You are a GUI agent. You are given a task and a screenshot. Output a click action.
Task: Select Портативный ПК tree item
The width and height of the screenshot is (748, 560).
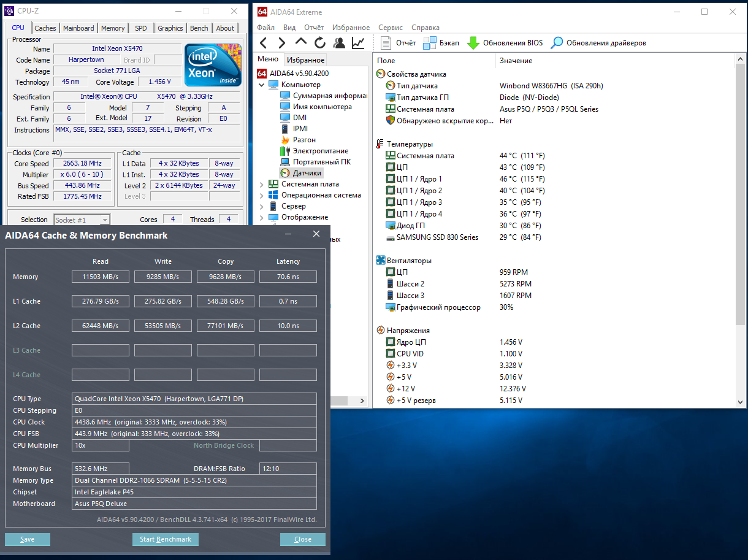pyautogui.click(x=315, y=162)
